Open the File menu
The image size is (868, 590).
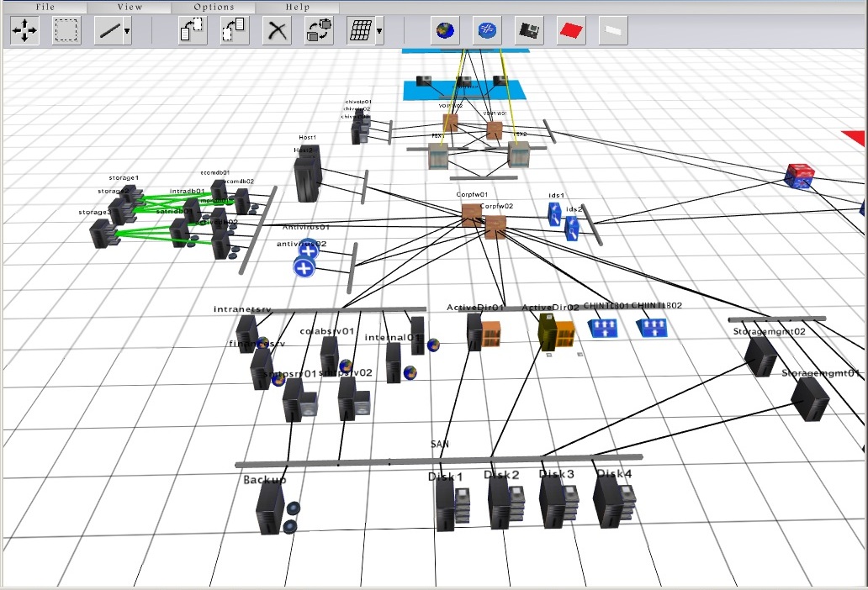pyautogui.click(x=45, y=7)
